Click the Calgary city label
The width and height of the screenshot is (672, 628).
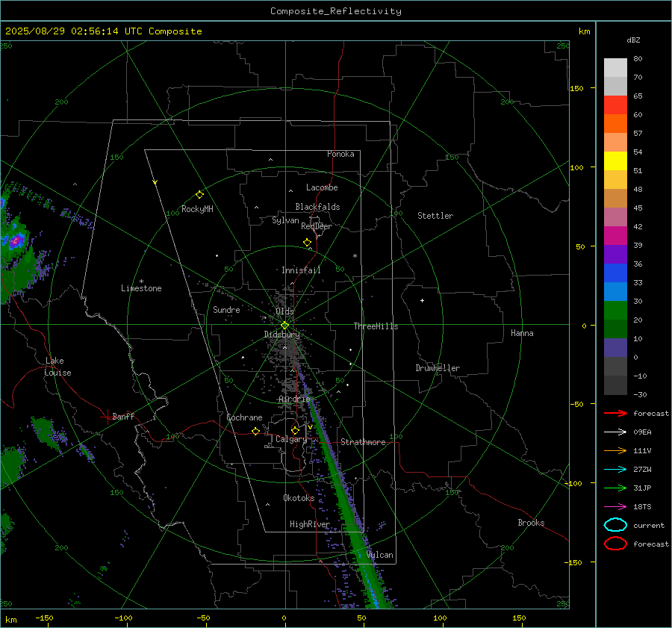click(x=291, y=439)
